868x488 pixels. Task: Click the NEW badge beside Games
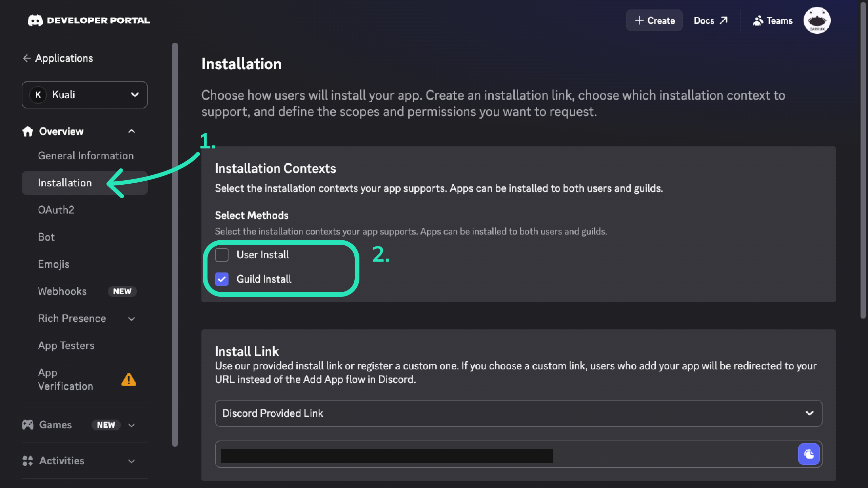(x=106, y=425)
